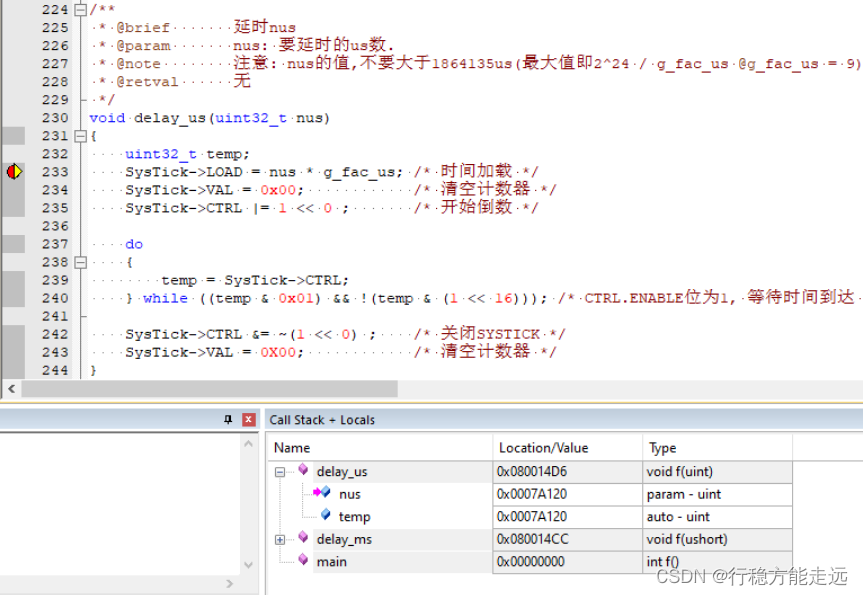Click the delay_us function name on line 230
Screen dimensions: 863x595
[170, 118]
